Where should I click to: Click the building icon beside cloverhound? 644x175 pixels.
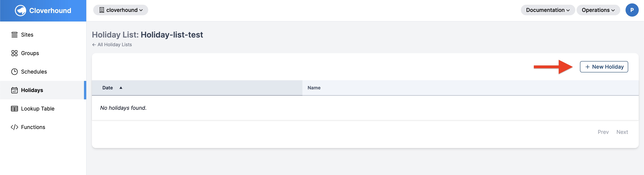pos(102,10)
